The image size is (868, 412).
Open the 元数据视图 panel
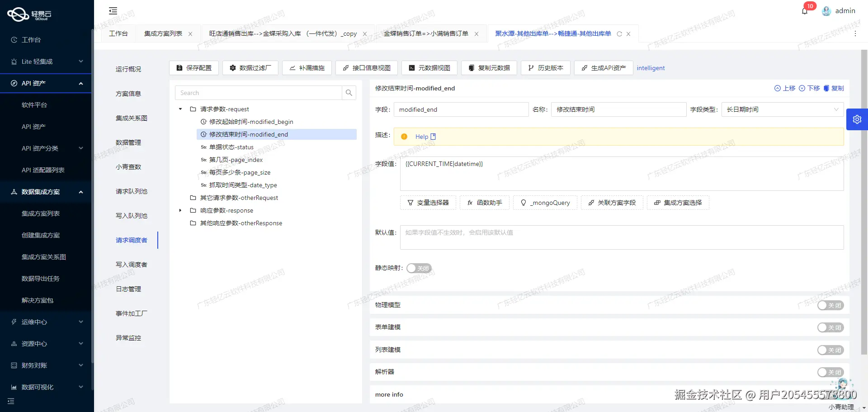[x=429, y=68]
